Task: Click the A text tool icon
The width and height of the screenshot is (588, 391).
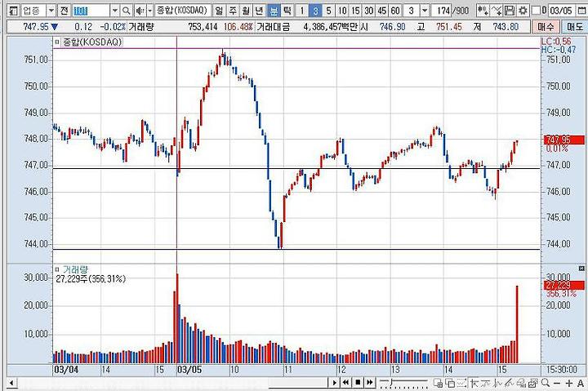Action: 581,383
